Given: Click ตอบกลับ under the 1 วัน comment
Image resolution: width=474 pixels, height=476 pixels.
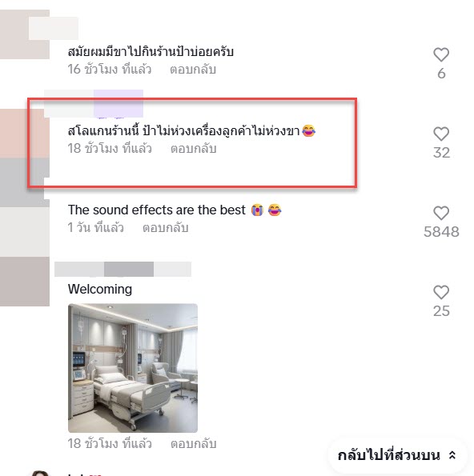Looking at the screenshot, I should [x=165, y=228].
